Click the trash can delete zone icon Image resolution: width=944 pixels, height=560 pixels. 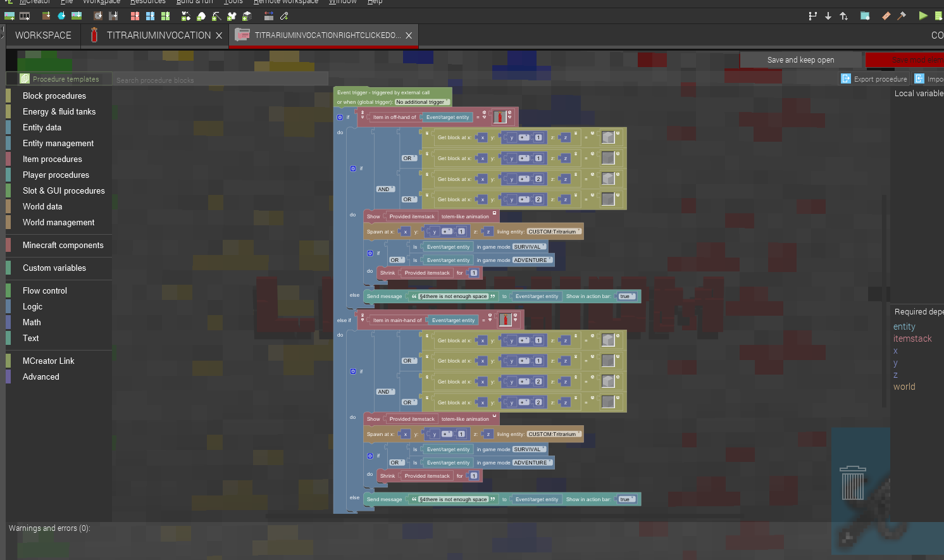pyautogui.click(x=853, y=484)
